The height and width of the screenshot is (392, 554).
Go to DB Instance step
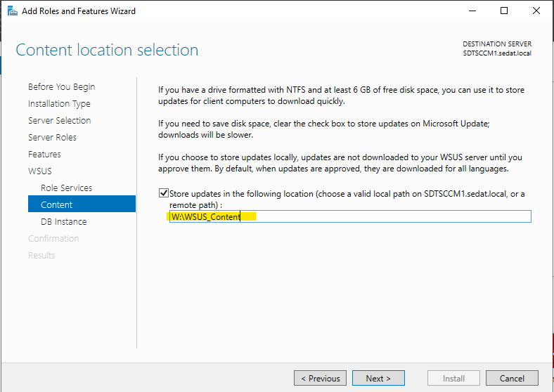pos(63,222)
